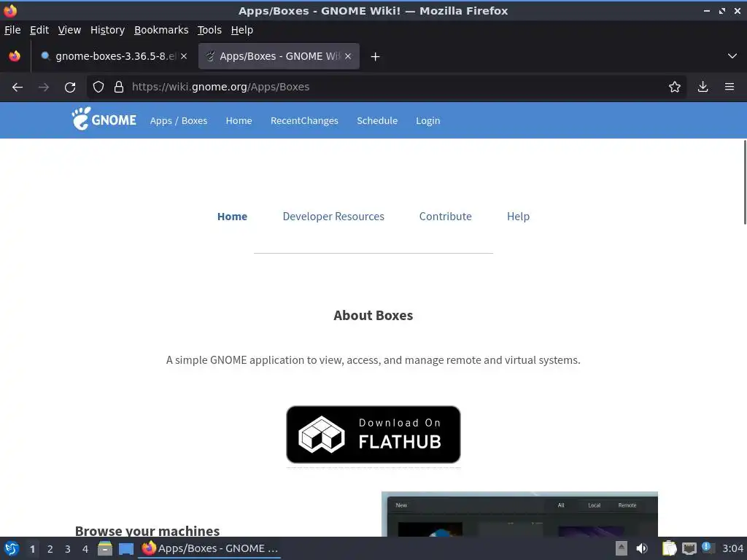Open the Edit menu

click(39, 30)
